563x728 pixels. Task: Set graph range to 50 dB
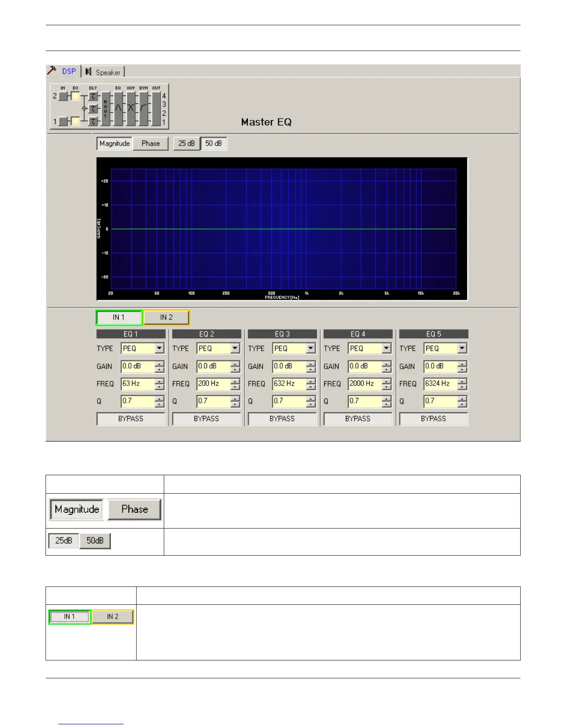tap(214, 143)
